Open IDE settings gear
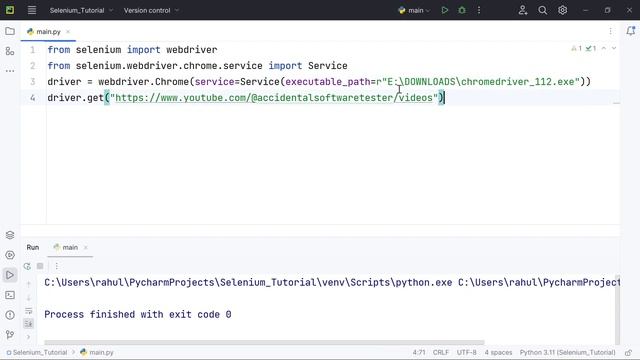This screenshot has width=640, height=360. pyautogui.click(x=562, y=10)
